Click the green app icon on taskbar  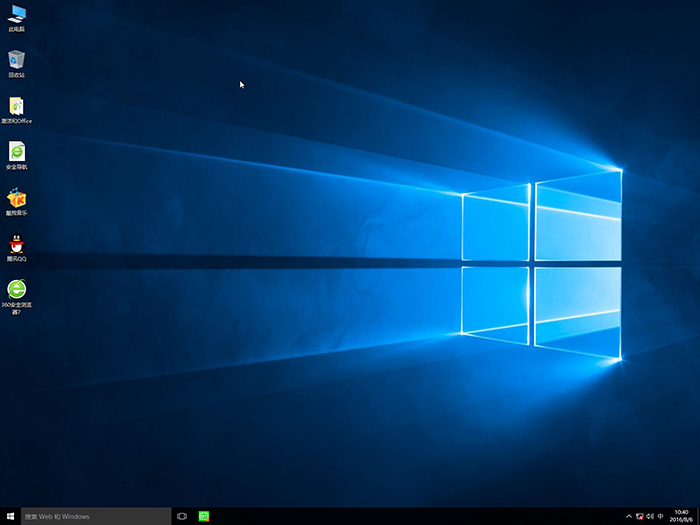[x=204, y=516]
